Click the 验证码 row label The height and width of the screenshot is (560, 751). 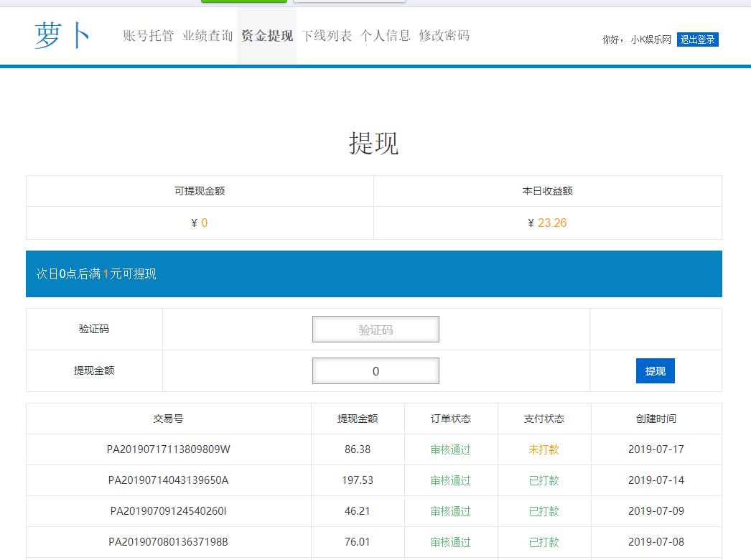click(x=94, y=329)
